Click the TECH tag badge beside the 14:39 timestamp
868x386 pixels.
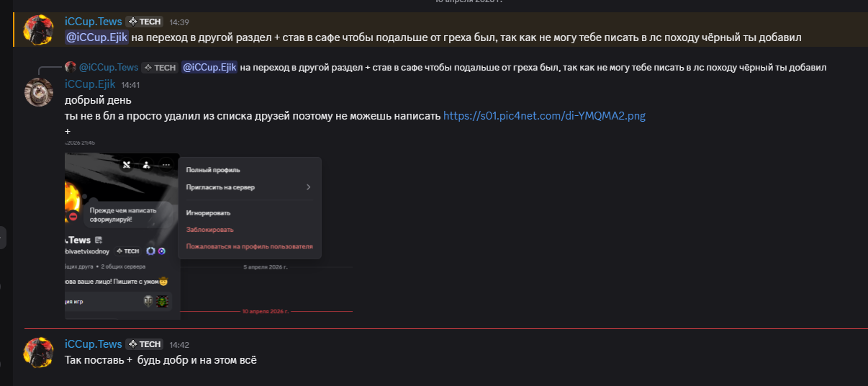click(145, 22)
